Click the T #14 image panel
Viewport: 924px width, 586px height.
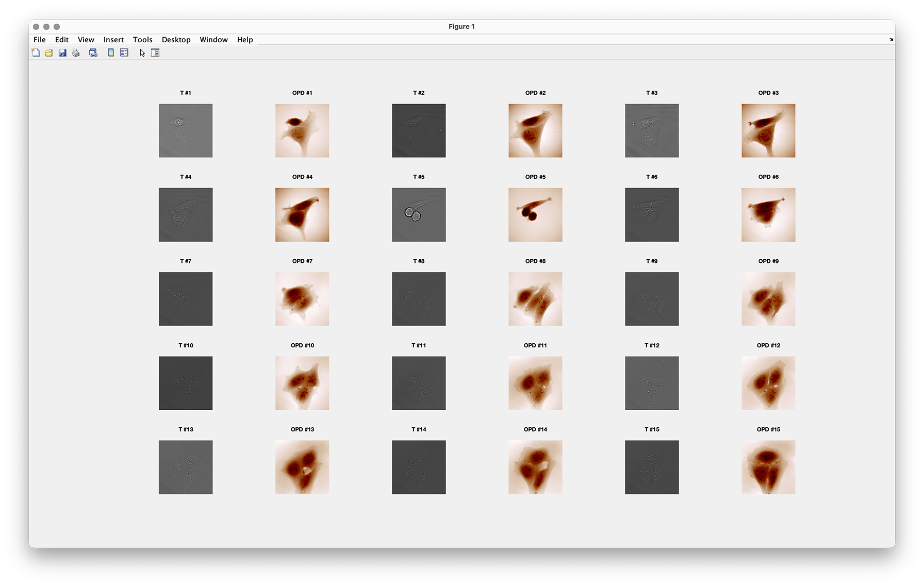pyautogui.click(x=419, y=467)
